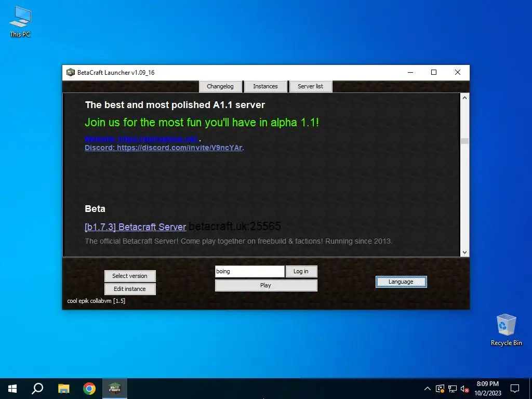The image size is (532, 399).
Task: Switch to the Instances tab
Action: (x=265, y=86)
